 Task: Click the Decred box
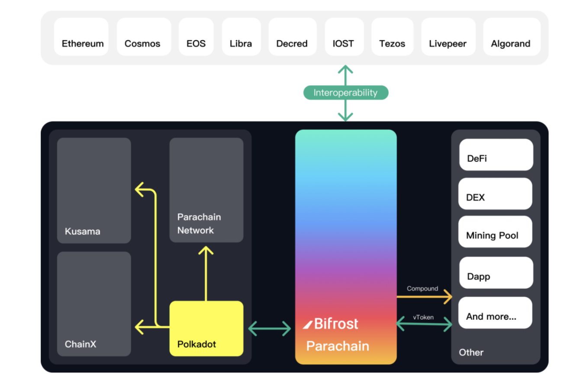point(293,37)
